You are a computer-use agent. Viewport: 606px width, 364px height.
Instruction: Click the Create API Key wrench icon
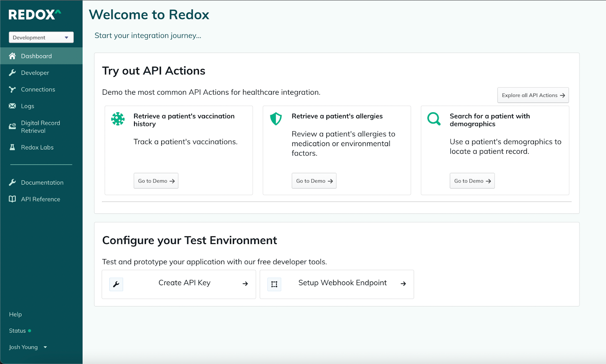[x=116, y=284]
